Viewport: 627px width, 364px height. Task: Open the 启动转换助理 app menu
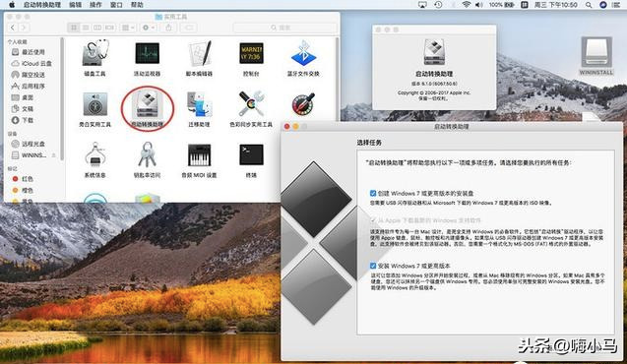[x=42, y=5]
